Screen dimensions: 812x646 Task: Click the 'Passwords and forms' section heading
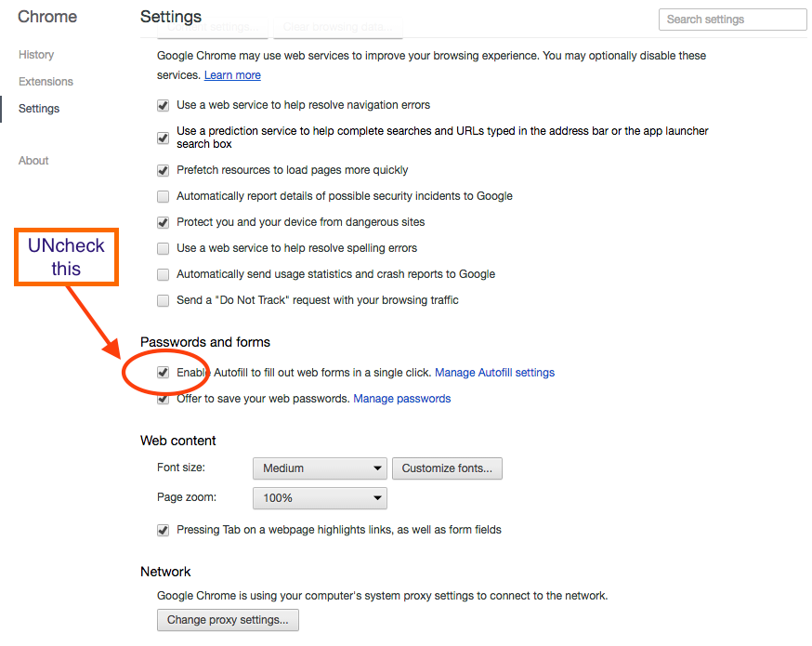[x=205, y=342]
